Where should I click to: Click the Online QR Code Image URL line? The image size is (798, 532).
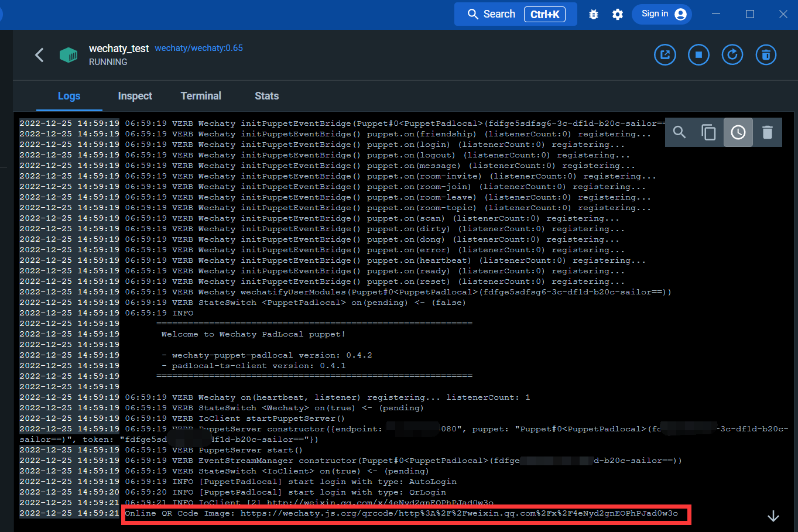[402, 513]
